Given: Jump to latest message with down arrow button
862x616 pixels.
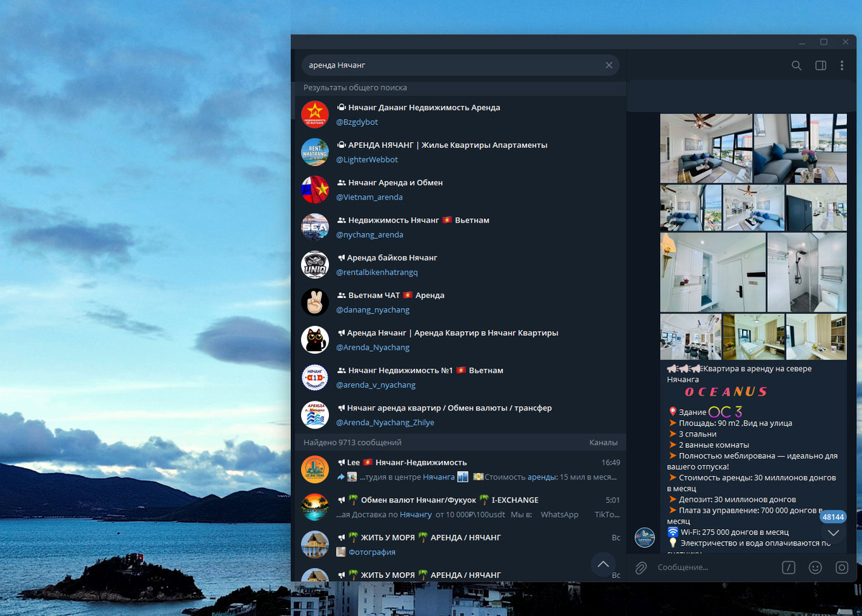Looking at the screenshot, I should pos(833,533).
